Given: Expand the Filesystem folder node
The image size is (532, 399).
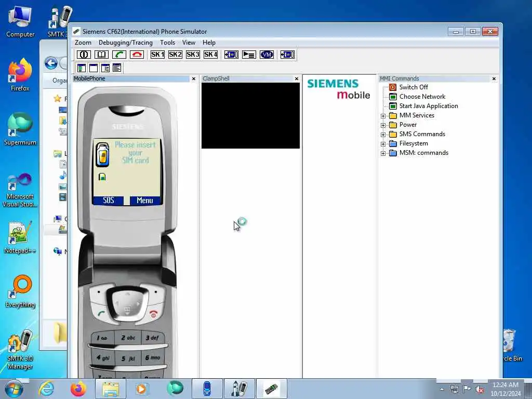Looking at the screenshot, I should pos(383,144).
